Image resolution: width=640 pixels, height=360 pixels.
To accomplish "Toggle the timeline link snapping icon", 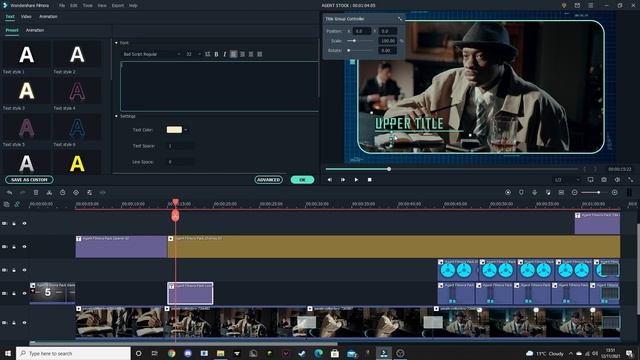I will click(17, 204).
